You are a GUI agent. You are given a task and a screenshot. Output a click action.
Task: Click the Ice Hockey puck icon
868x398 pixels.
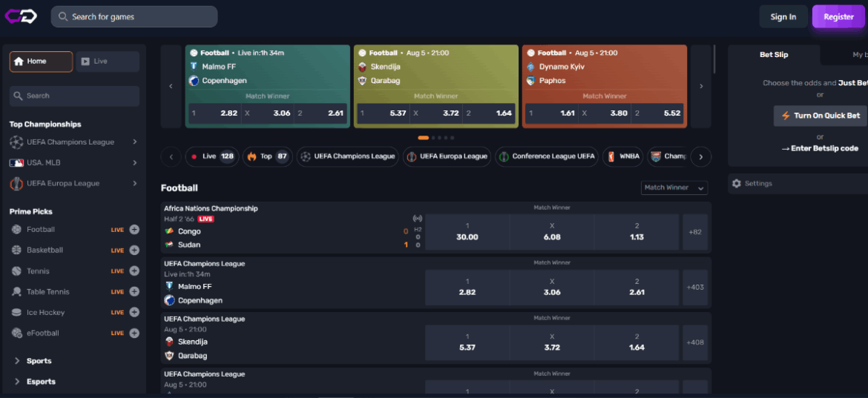pyautogui.click(x=16, y=312)
